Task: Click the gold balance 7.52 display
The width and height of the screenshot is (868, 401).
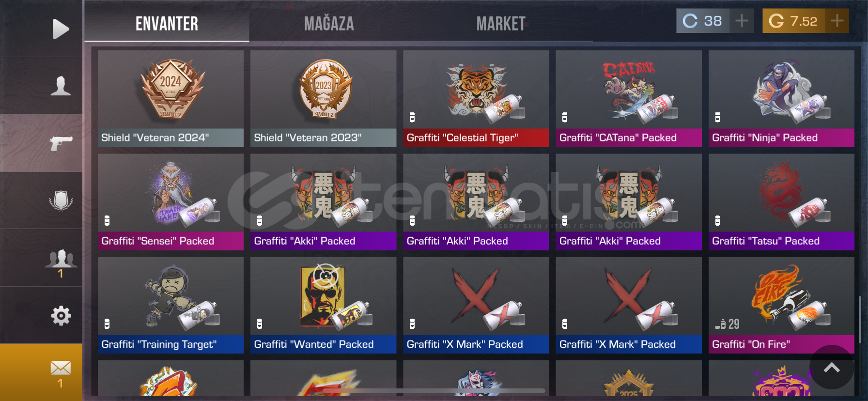Action: coord(793,21)
